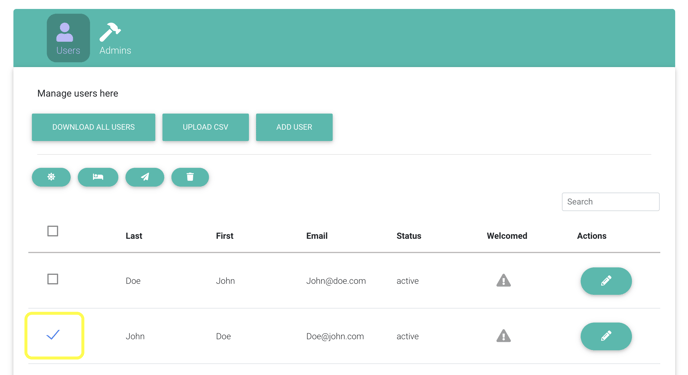Click the Actions column header

pos(591,236)
